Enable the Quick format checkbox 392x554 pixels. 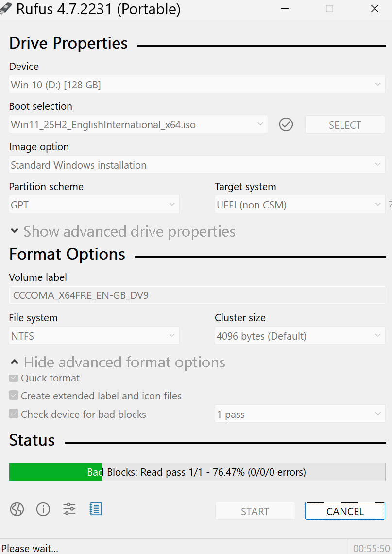[x=13, y=378]
